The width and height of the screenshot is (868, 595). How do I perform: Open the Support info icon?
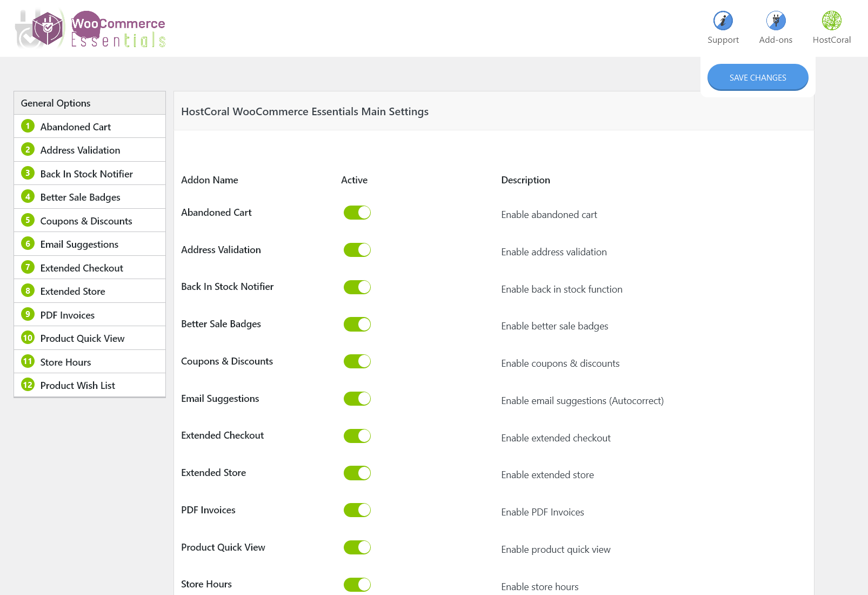[723, 21]
